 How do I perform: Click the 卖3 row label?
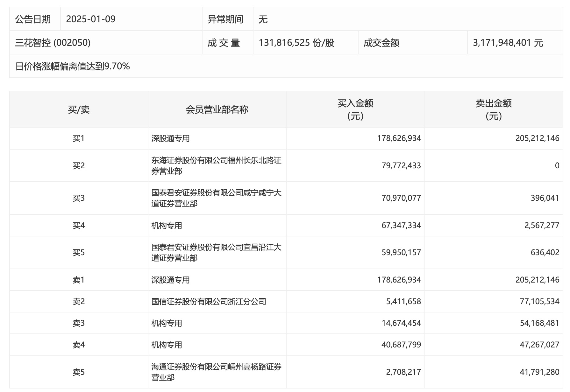79,323
